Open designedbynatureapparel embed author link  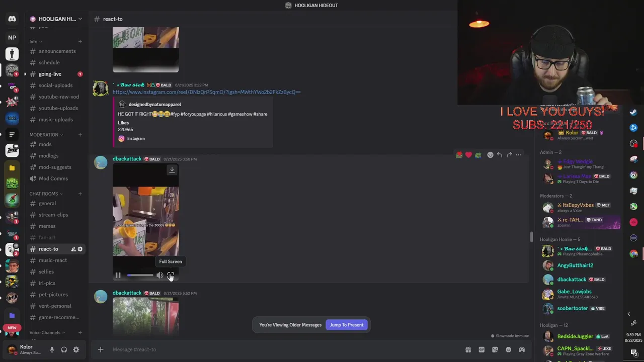click(x=154, y=104)
